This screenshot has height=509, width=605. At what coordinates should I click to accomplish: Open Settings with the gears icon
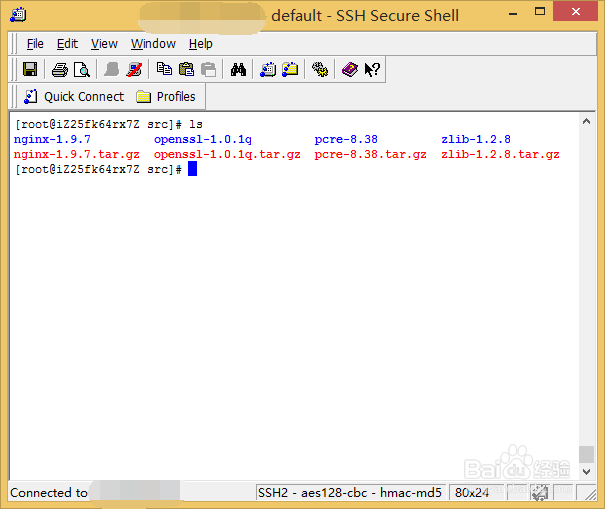[320, 69]
